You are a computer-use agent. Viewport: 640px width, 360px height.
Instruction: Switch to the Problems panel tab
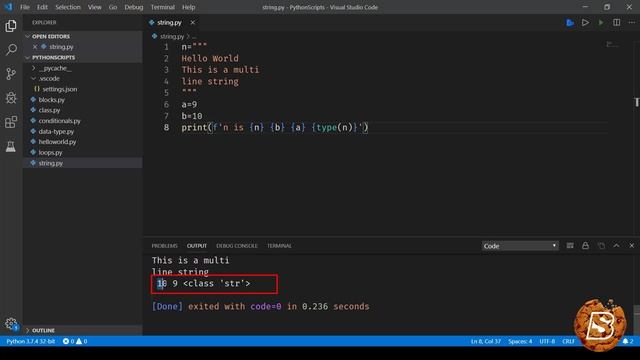164,246
